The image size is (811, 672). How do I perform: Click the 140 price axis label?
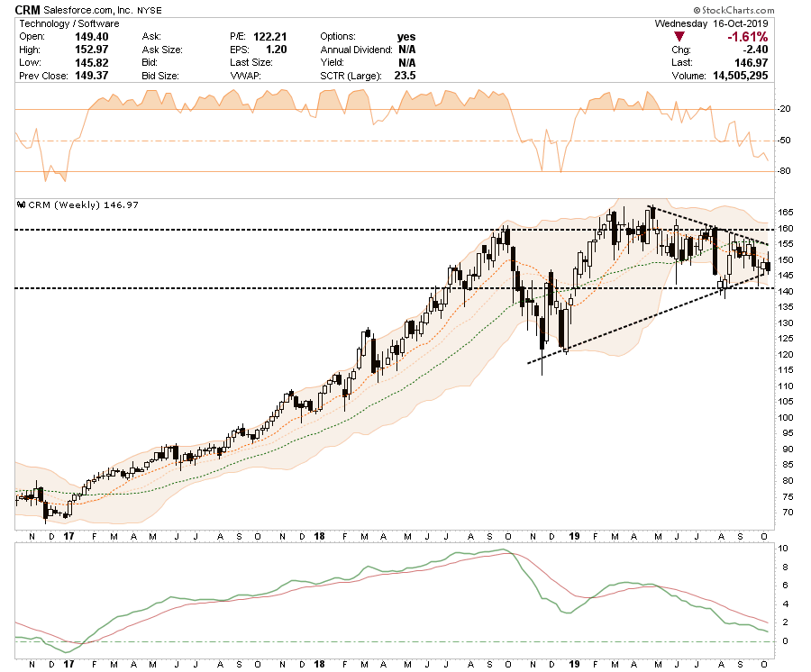coord(786,292)
